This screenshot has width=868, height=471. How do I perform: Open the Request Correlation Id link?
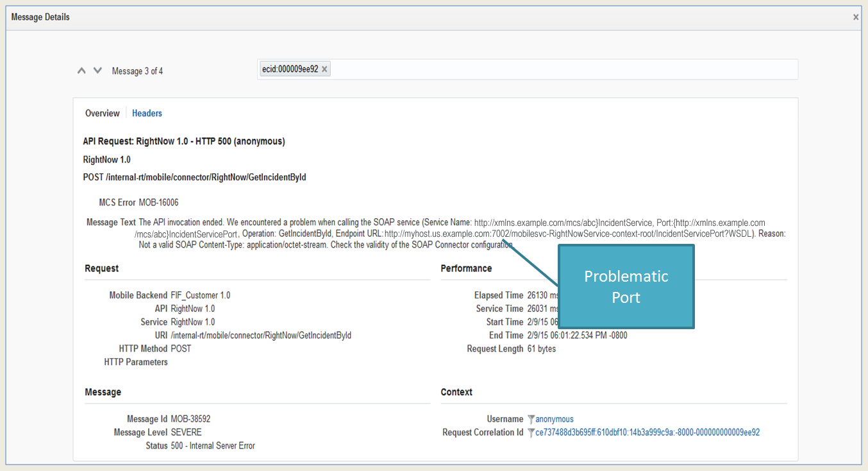tap(647, 433)
